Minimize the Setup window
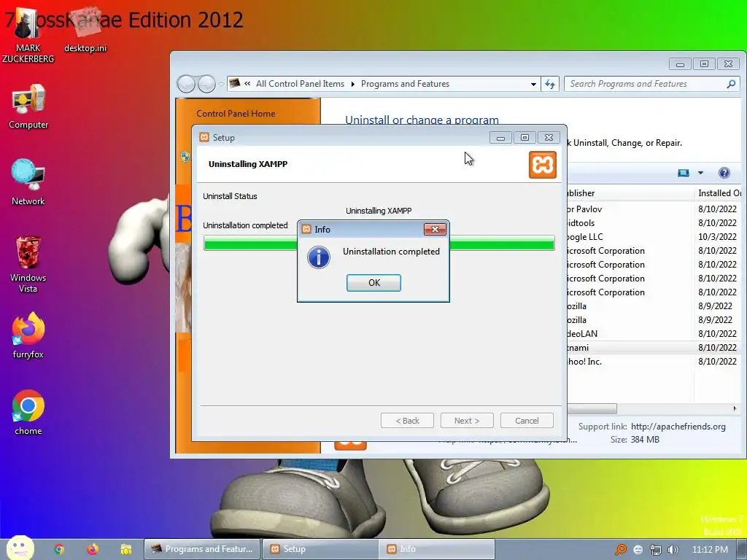The height and width of the screenshot is (560, 747). click(x=500, y=138)
